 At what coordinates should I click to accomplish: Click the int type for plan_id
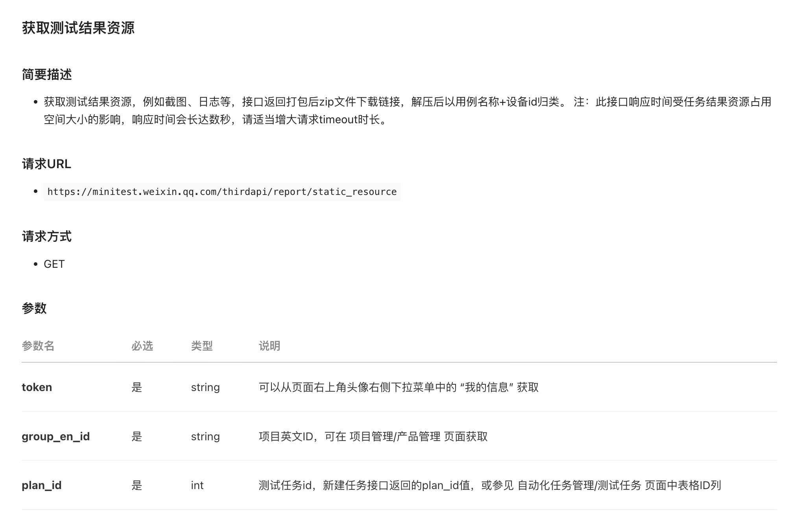pyautogui.click(x=197, y=485)
